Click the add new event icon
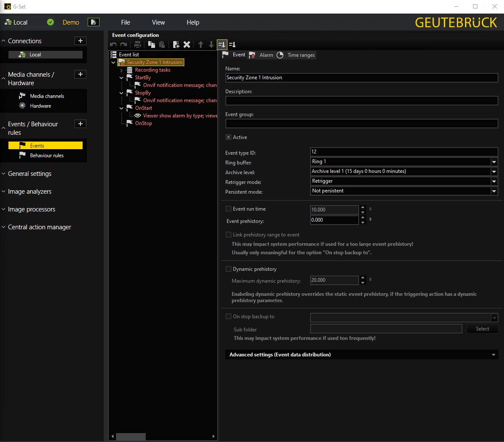Viewport: 504px width, 442px height. [176, 44]
